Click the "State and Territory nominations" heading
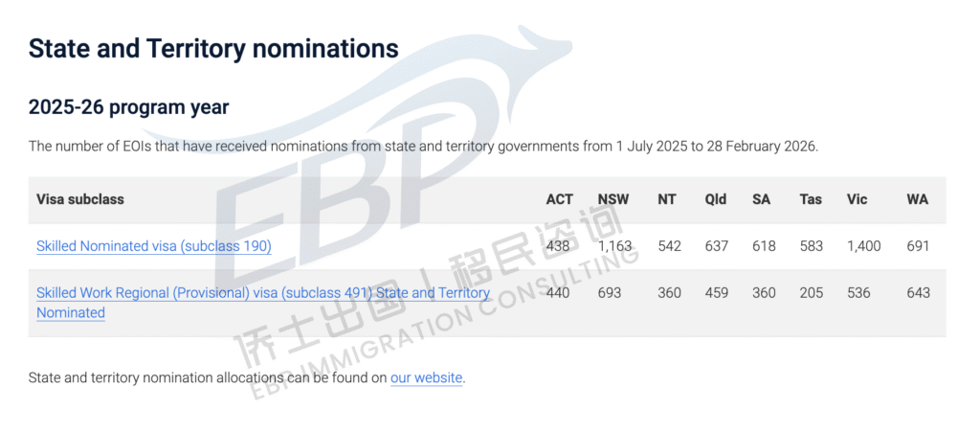The height and width of the screenshot is (433, 980). (212, 48)
